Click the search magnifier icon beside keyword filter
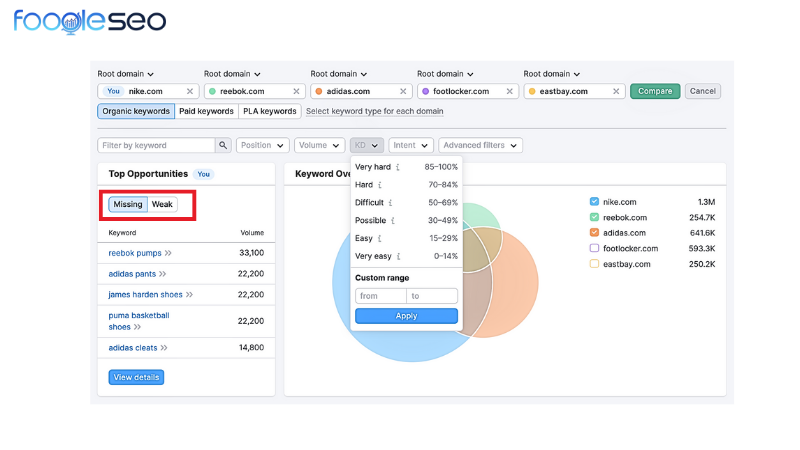The width and height of the screenshot is (800, 450). [x=224, y=145]
